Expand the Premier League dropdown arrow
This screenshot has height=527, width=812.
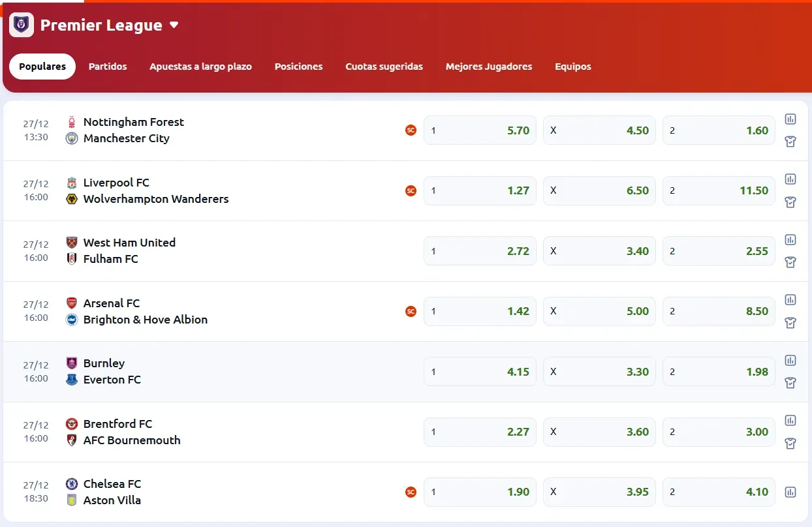pos(174,25)
